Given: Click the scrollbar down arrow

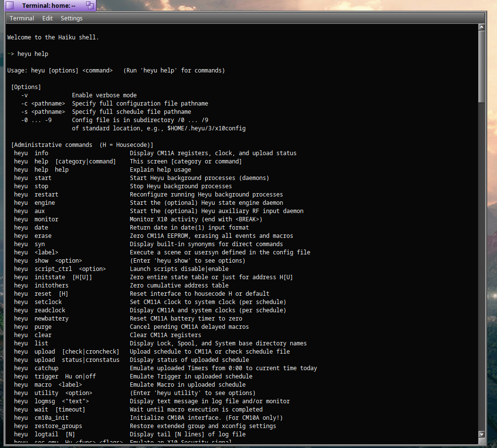Looking at the screenshot, I should (481, 434).
